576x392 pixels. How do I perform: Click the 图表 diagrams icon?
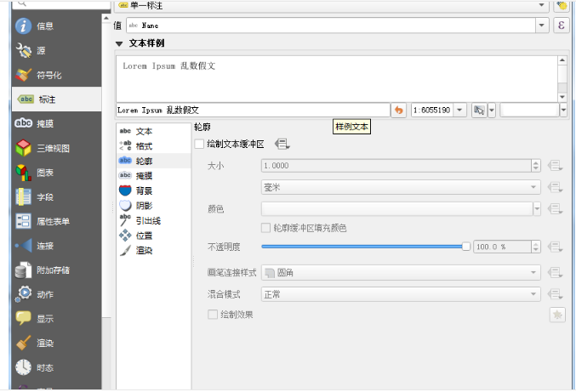pyautogui.click(x=24, y=173)
